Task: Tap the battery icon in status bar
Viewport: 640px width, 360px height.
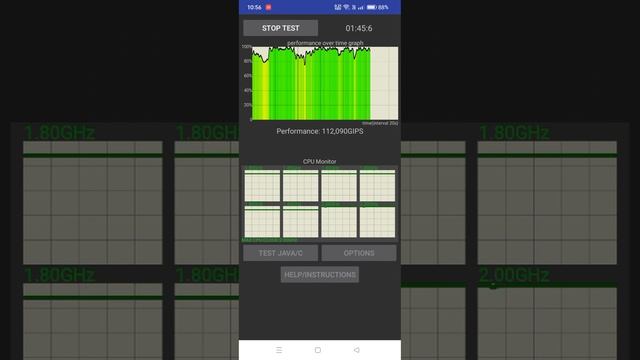Action: click(x=371, y=7)
